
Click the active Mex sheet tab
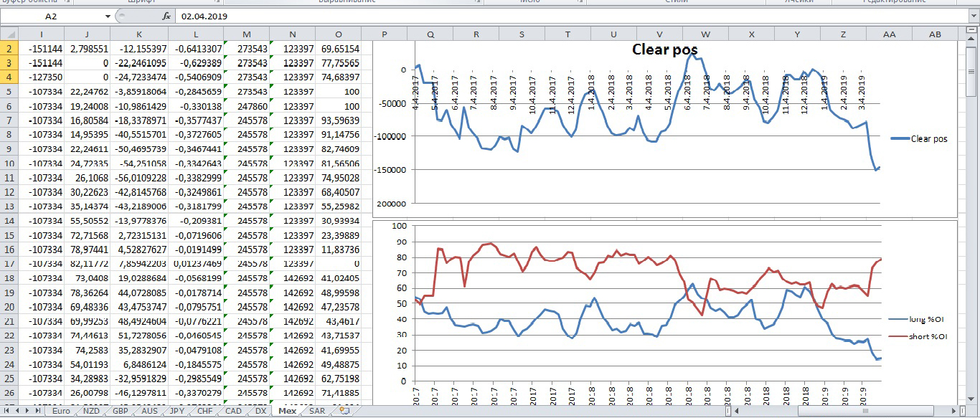click(287, 411)
